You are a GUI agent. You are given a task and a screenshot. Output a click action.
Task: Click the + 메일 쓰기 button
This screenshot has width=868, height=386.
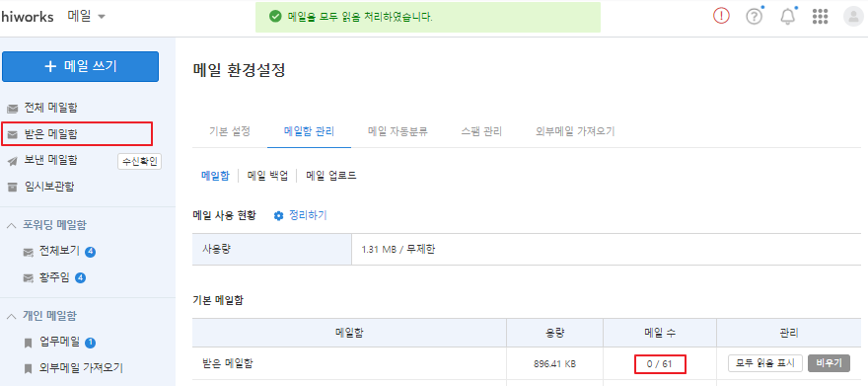tap(80, 66)
